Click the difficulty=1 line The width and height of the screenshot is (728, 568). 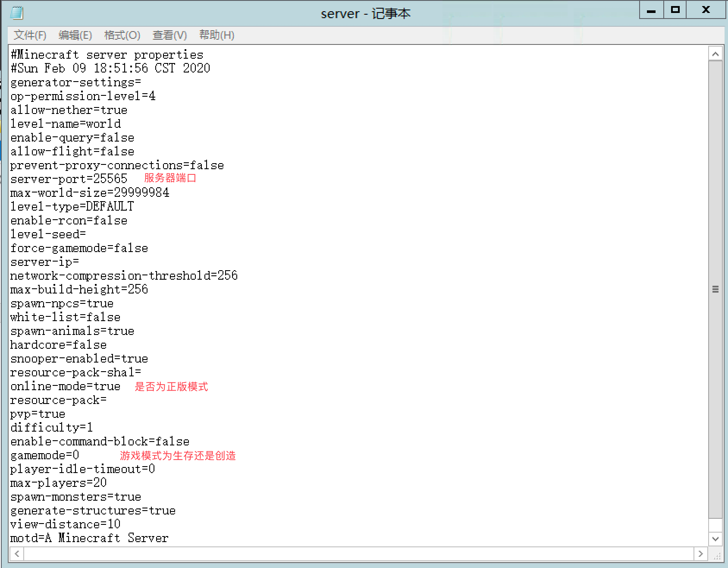click(x=52, y=428)
